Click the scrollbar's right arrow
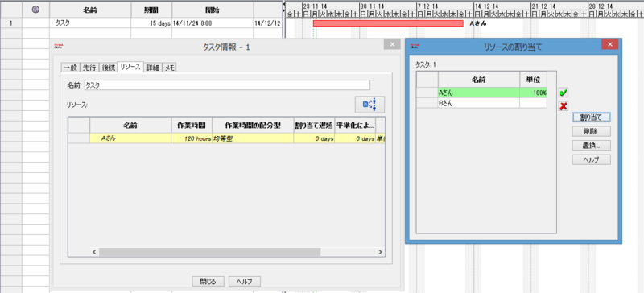This screenshot has height=293, width=644. [x=380, y=252]
